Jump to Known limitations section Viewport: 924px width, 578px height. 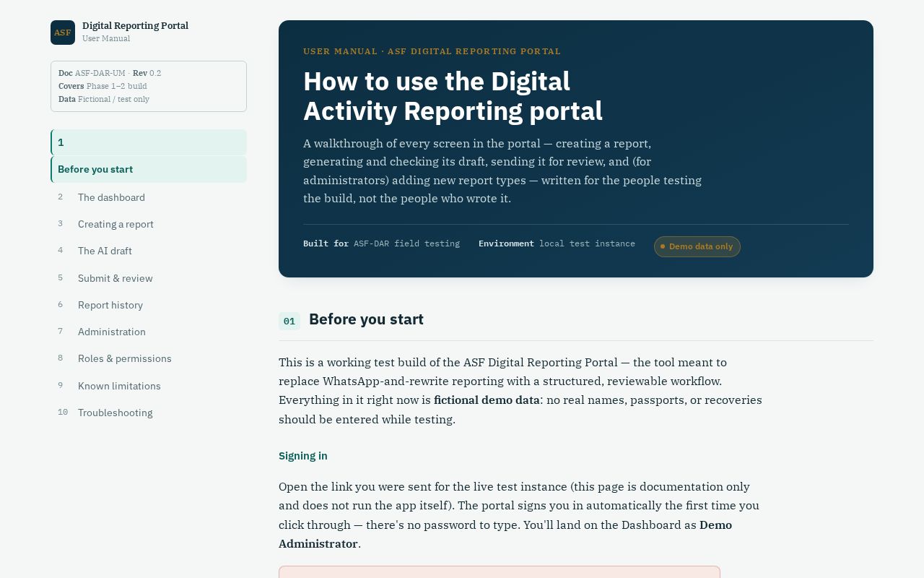[x=149, y=386]
